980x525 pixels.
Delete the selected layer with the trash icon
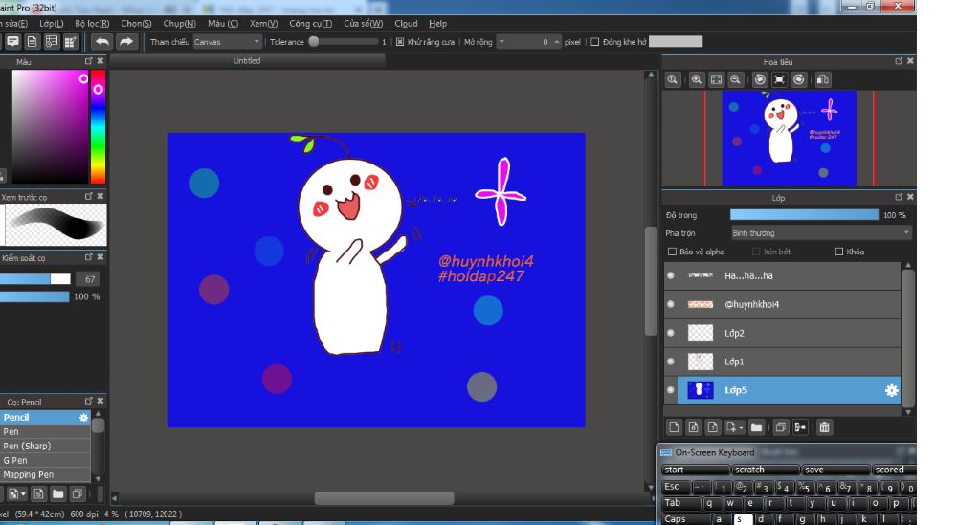pos(824,427)
